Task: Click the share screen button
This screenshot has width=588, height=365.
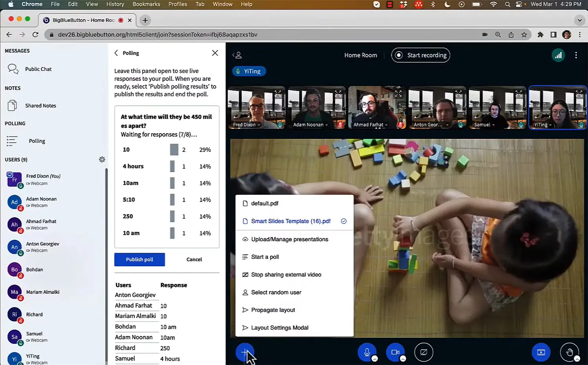Action: coord(423,352)
